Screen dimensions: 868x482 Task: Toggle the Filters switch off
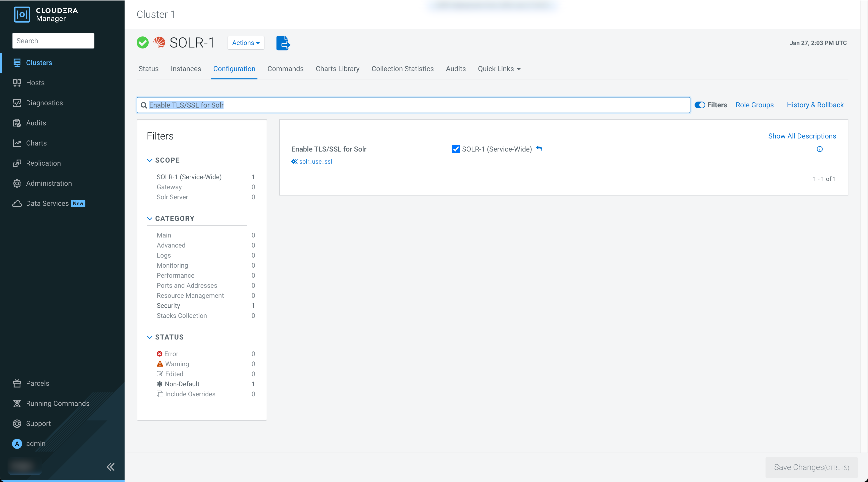click(x=700, y=105)
